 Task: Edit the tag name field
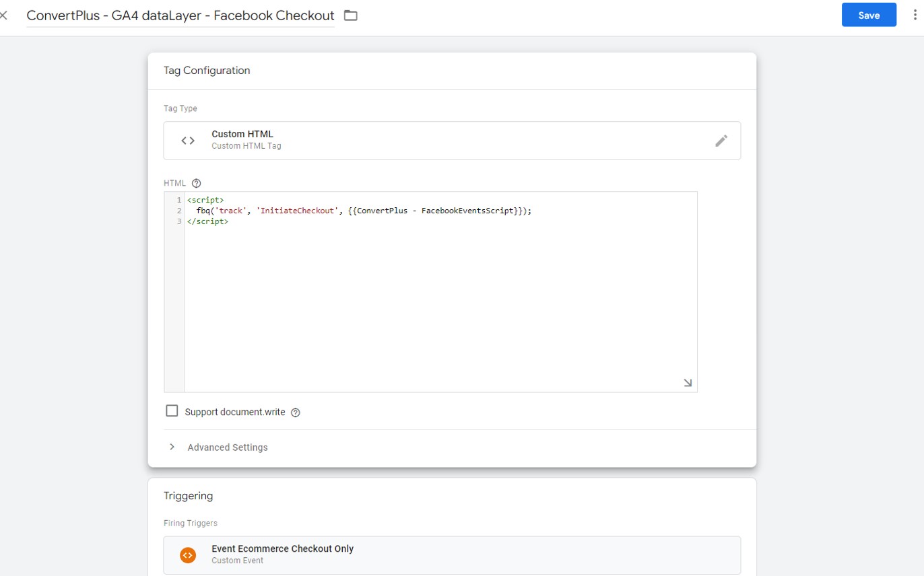click(x=180, y=15)
